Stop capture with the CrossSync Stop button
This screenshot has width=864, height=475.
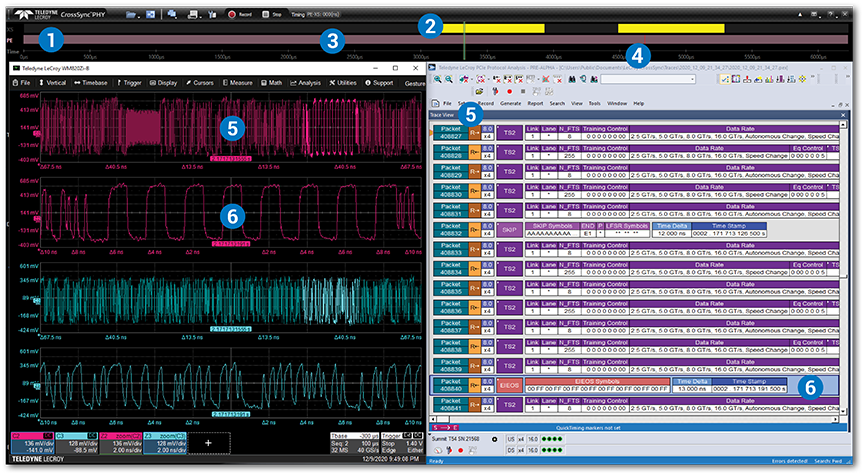coord(272,14)
